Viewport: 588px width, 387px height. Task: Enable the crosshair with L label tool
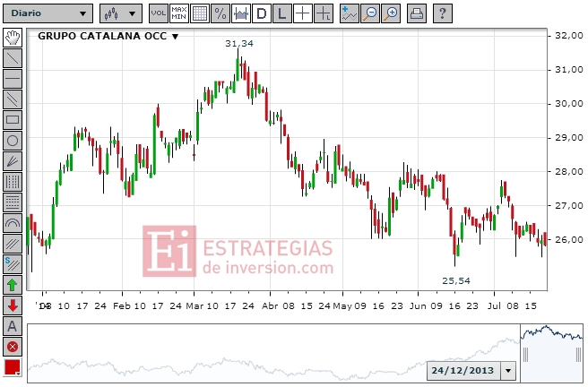324,13
